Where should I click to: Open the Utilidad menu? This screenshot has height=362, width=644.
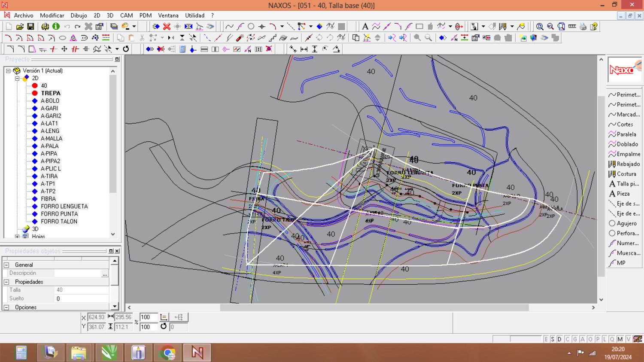coord(194,15)
